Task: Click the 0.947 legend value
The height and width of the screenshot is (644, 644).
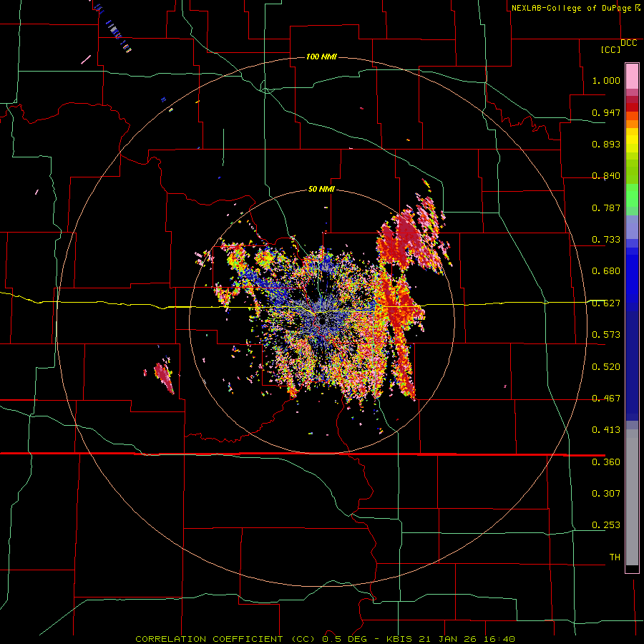Action: coord(606,112)
